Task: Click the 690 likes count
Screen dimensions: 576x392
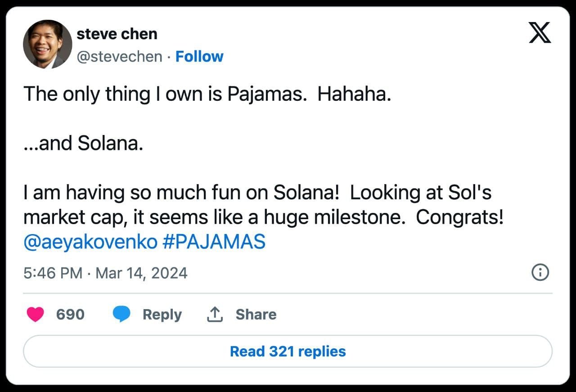Action: point(70,314)
